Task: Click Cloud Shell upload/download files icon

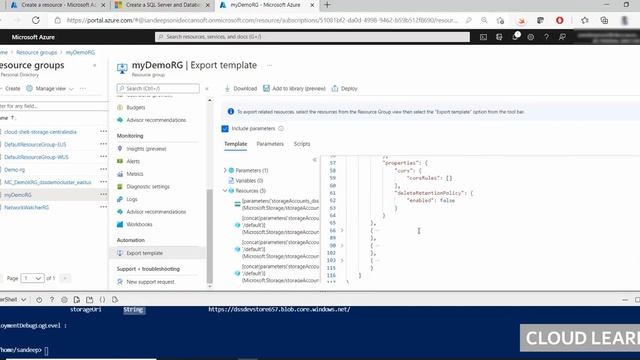Action: pyautogui.click(x=77, y=300)
